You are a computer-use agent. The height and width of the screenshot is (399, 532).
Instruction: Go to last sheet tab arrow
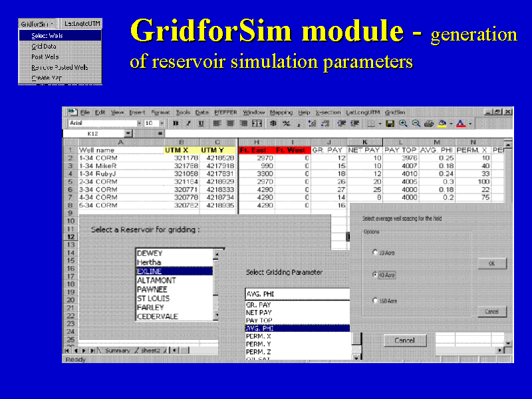(x=92, y=350)
